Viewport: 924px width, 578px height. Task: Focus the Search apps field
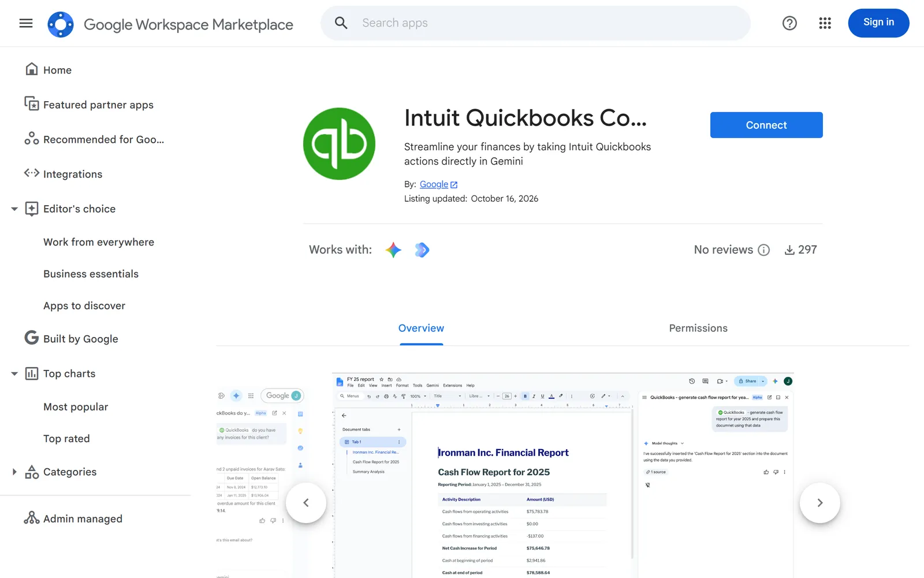[536, 23]
